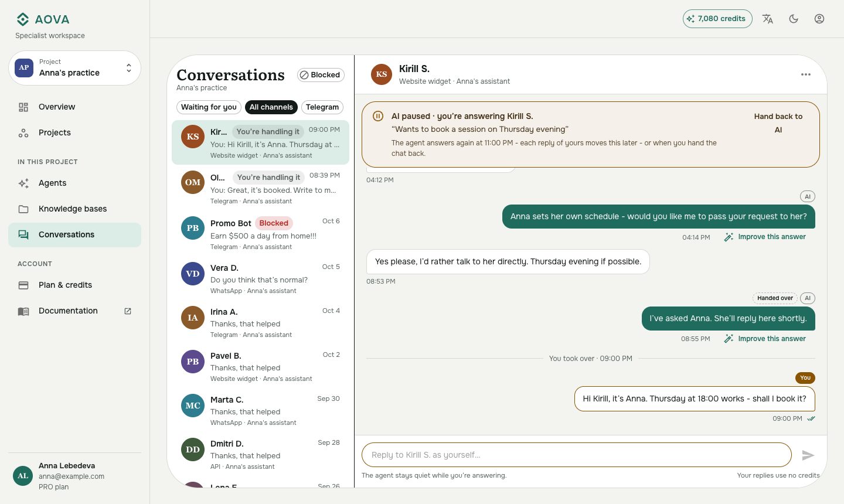Select Conversations in sidebar
844x504 pixels.
coord(74,234)
